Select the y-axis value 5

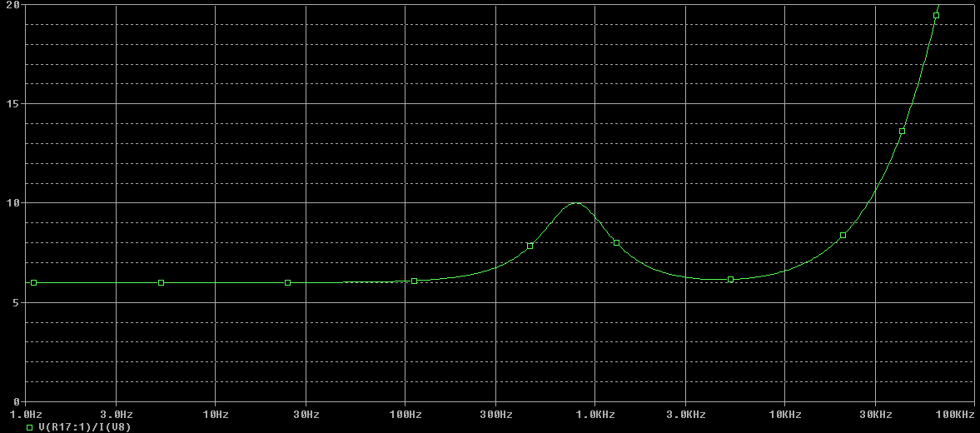(x=17, y=302)
